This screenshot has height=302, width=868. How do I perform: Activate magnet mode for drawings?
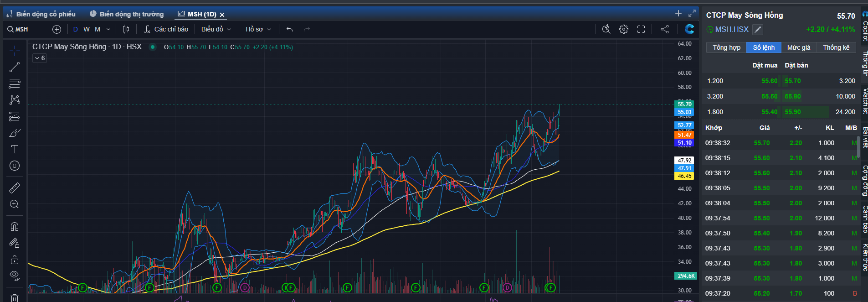(x=15, y=227)
